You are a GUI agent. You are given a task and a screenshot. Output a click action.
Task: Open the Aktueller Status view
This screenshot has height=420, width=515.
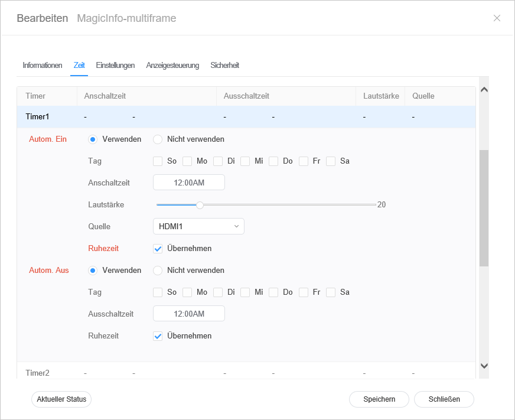coord(61,399)
